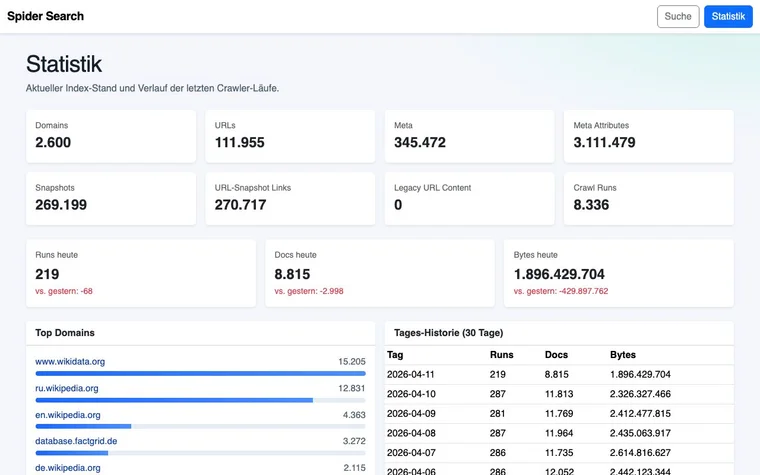Click the Bytes column header
Screen dimensions: 760x475
pyautogui.click(x=622, y=355)
